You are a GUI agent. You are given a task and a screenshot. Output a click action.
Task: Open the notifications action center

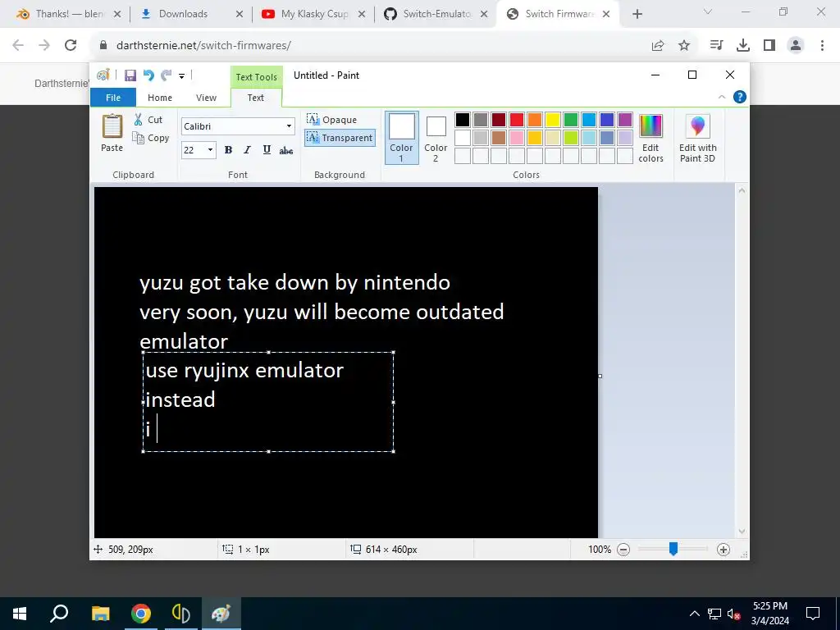[813, 614]
